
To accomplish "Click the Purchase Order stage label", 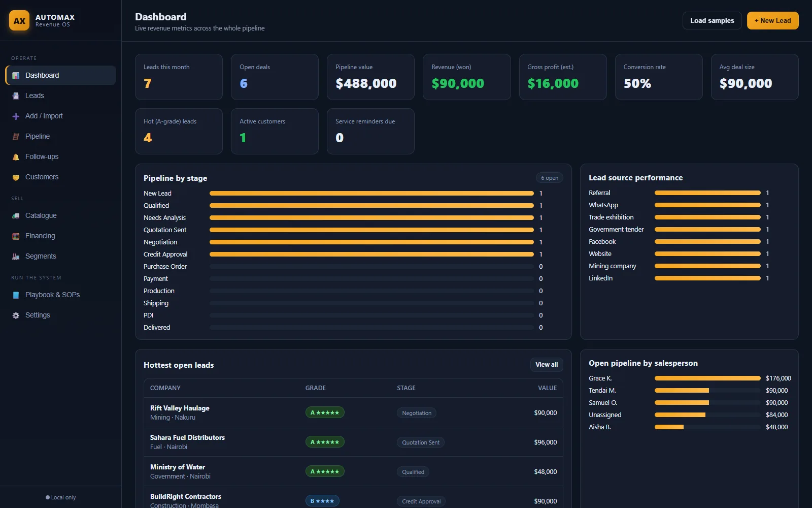I will coord(165,267).
